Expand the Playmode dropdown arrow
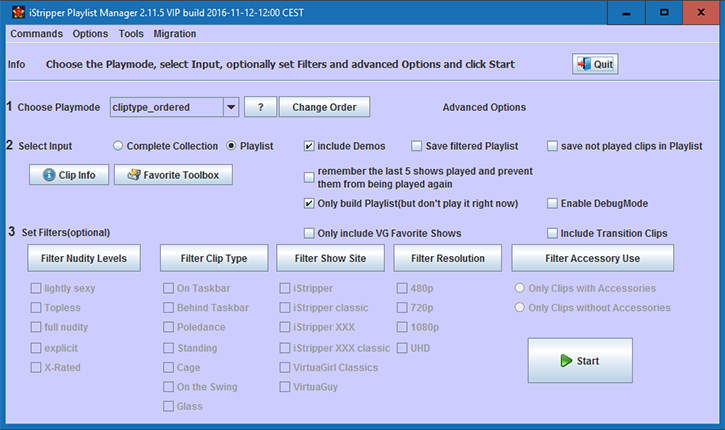725x430 pixels. (231, 107)
